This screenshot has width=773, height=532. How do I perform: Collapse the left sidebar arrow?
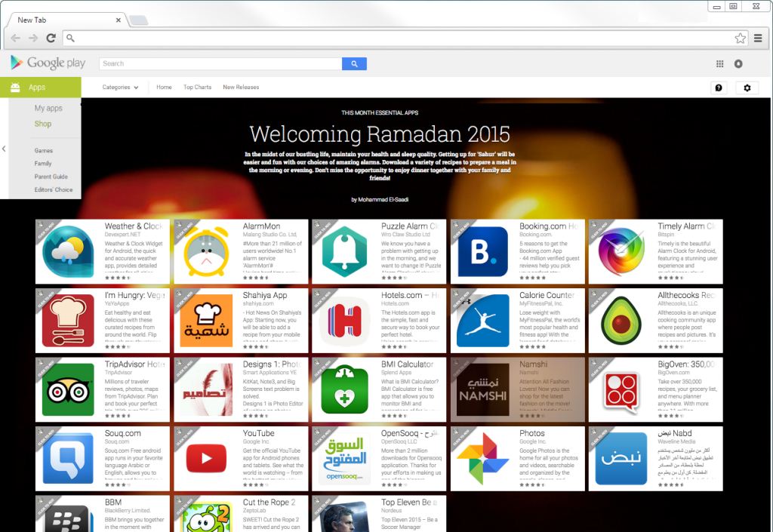4,148
